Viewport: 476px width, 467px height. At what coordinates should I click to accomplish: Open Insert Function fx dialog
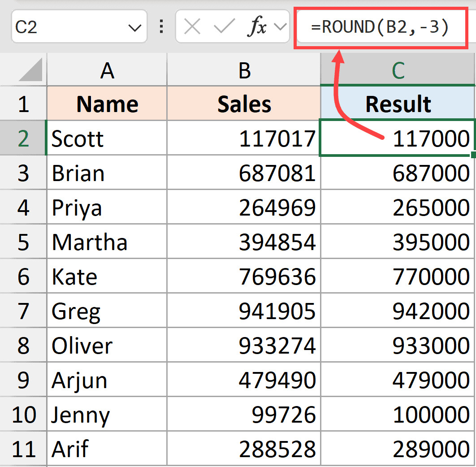point(257,28)
